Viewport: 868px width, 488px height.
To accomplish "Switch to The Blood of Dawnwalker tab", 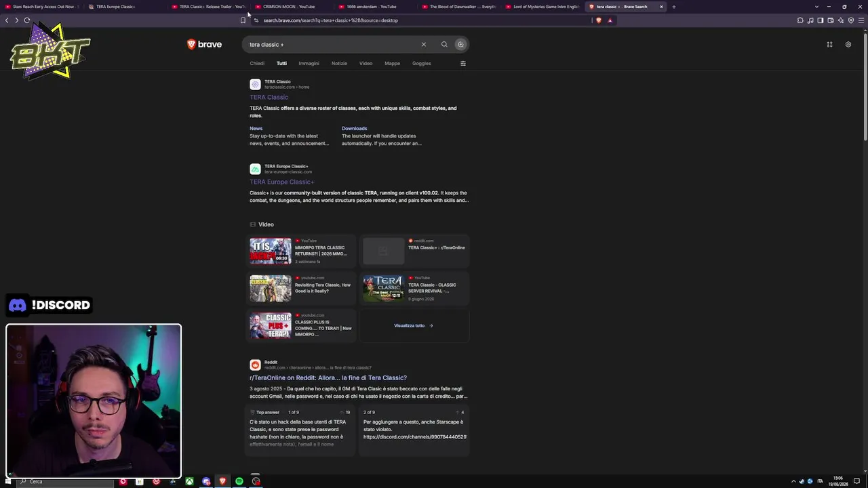I will click(460, 7).
